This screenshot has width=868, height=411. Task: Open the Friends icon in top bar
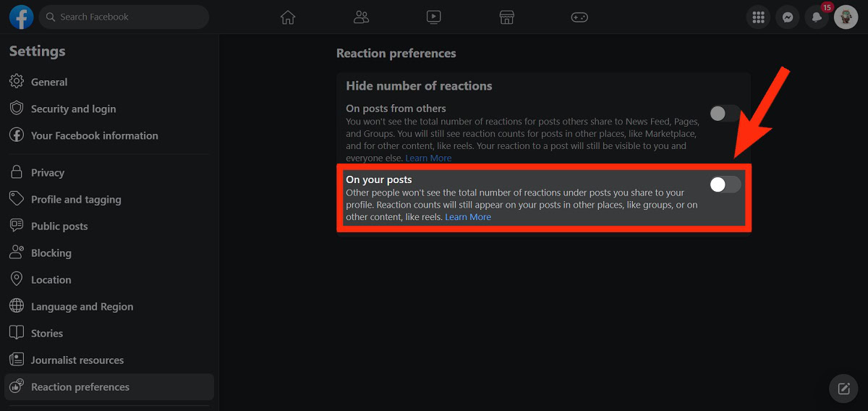(361, 17)
